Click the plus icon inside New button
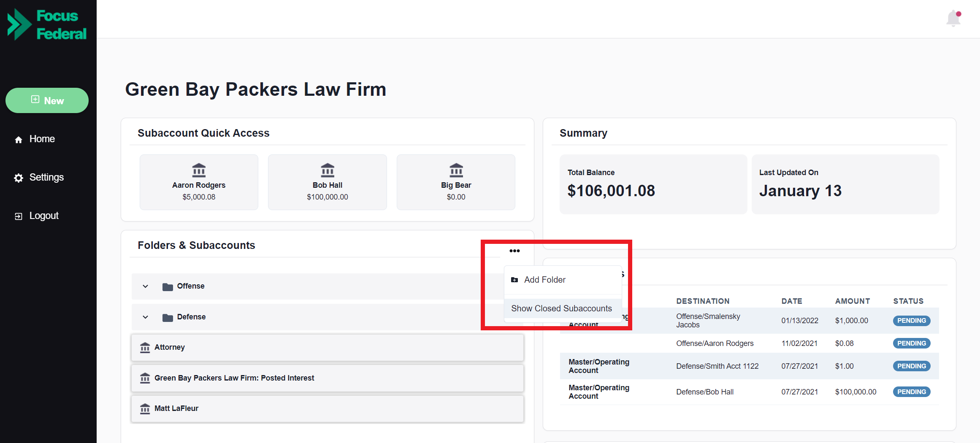Image resolution: width=980 pixels, height=443 pixels. 35,100
